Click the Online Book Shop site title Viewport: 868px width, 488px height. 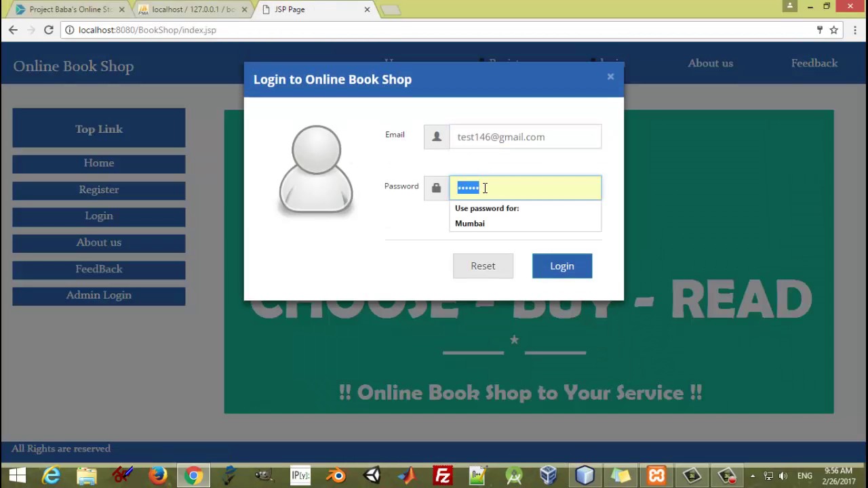click(73, 66)
